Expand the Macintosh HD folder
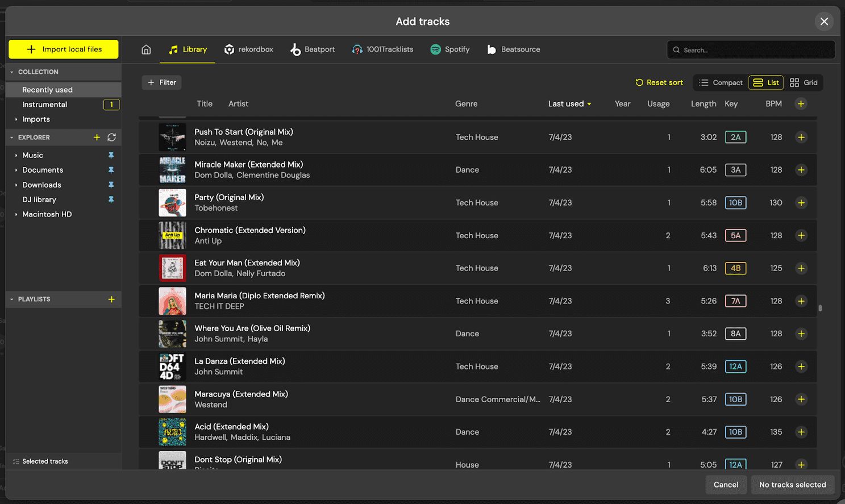This screenshot has width=845, height=504. [x=16, y=215]
